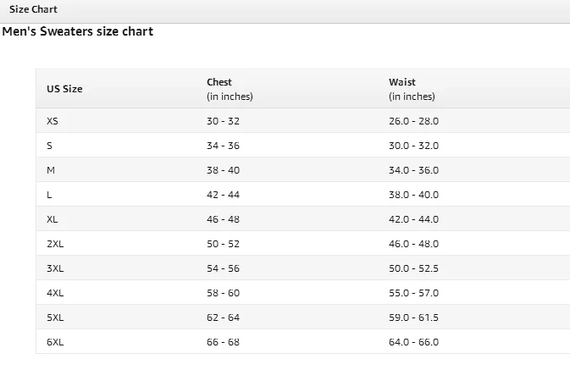Select chest measurement 46 - 48
The width and height of the screenshot is (570, 392).
tap(224, 219)
